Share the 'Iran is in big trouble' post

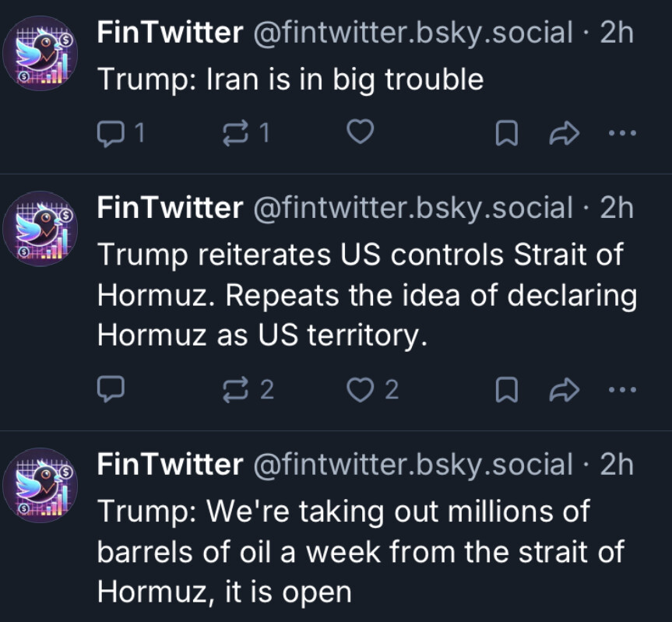click(x=565, y=133)
